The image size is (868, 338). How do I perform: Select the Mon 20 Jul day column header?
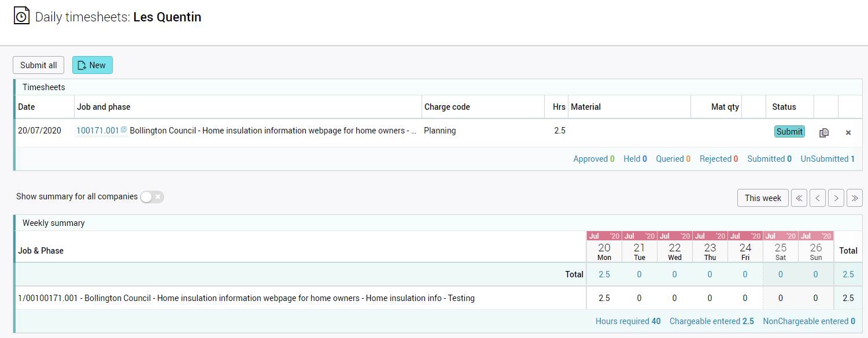(604, 251)
